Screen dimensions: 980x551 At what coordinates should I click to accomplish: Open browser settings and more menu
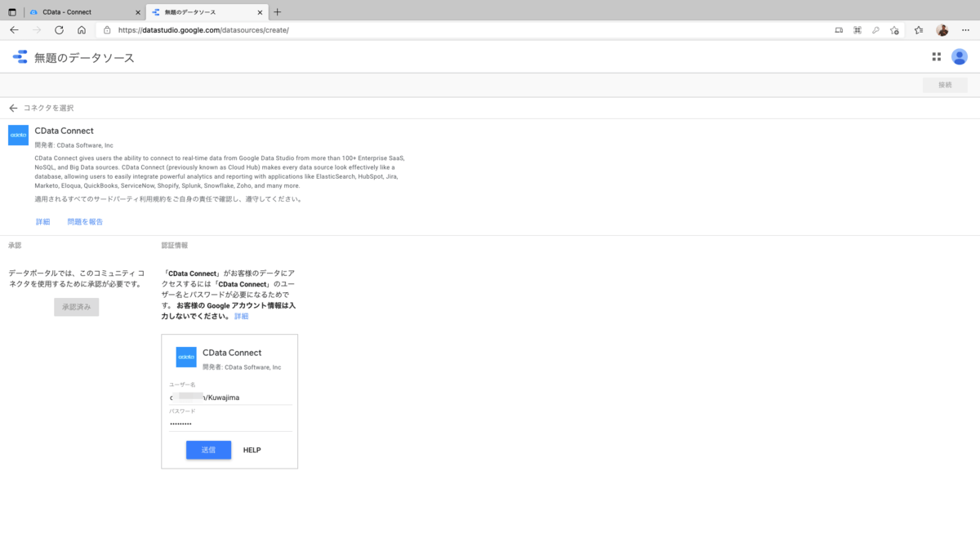[x=966, y=30]
